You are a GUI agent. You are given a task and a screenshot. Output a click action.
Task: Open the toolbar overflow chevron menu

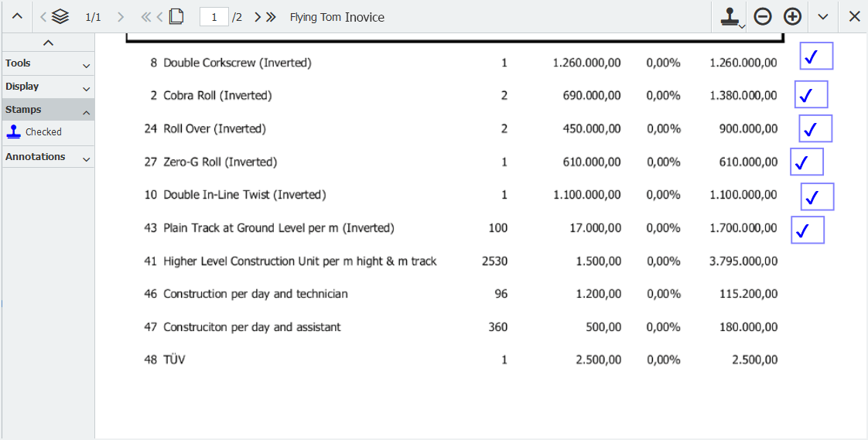[x=823, y=16]
